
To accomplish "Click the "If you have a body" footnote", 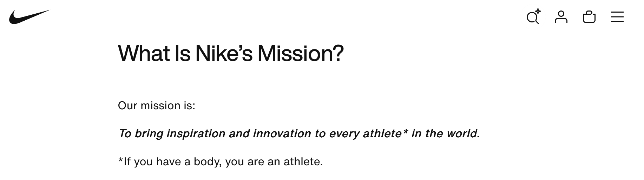I will (220, 161).
